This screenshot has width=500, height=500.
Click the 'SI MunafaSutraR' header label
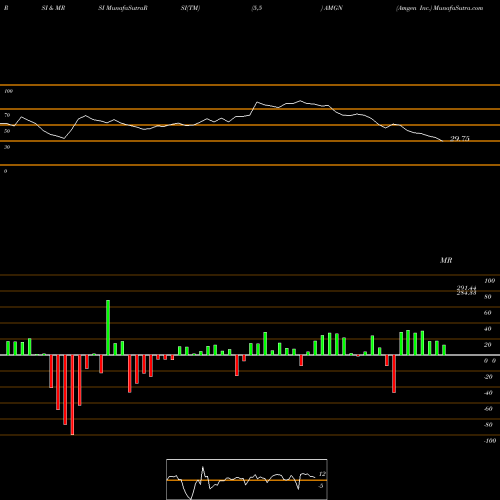[123, 8]
